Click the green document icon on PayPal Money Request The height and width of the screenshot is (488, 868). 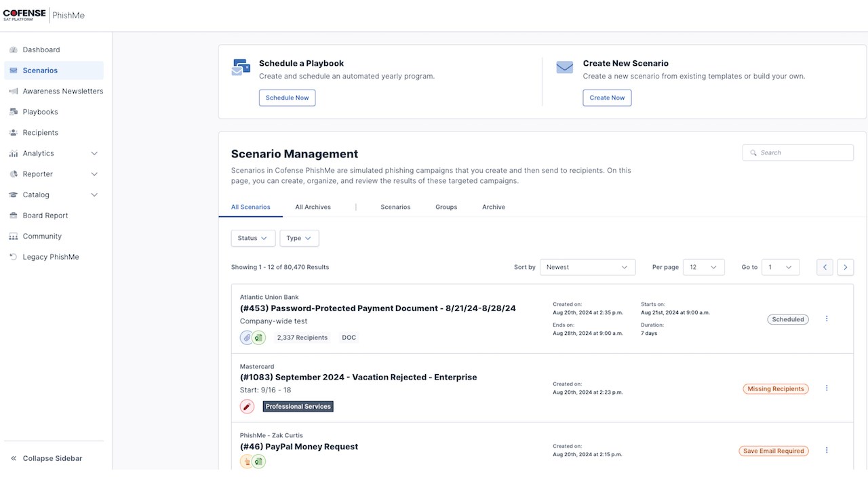click(258, 462)
